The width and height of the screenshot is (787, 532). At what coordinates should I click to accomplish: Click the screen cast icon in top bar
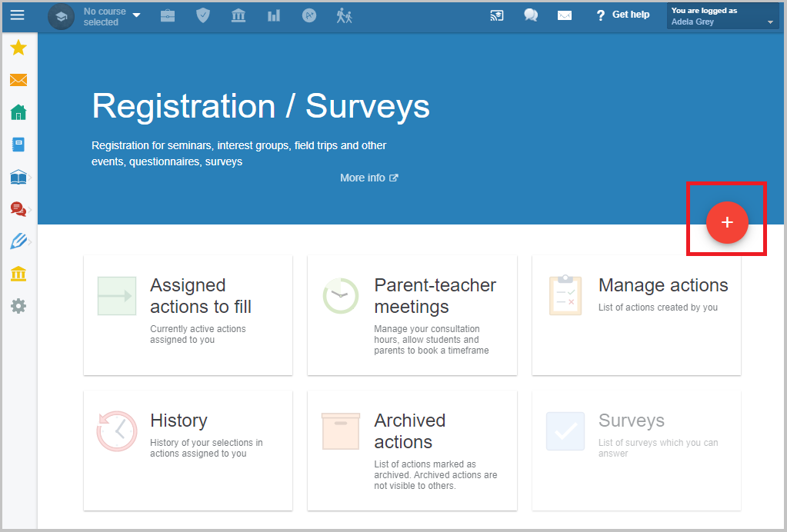click(497, 15)
